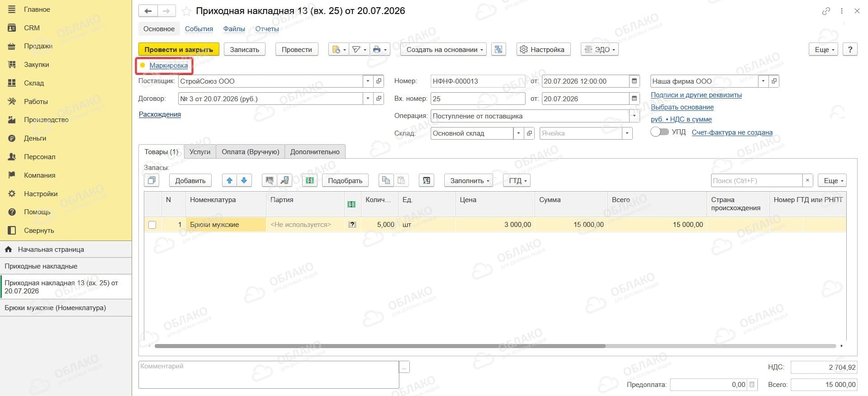Open the Еще menu above Страна происхождения
This screenshot has height=396, width=868.
tap(832, 180)
